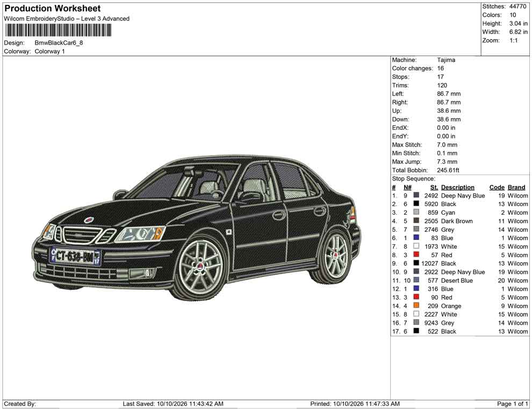532x409 pixels.
Task: Select the White swatch in stop 7
Action: 416,246
